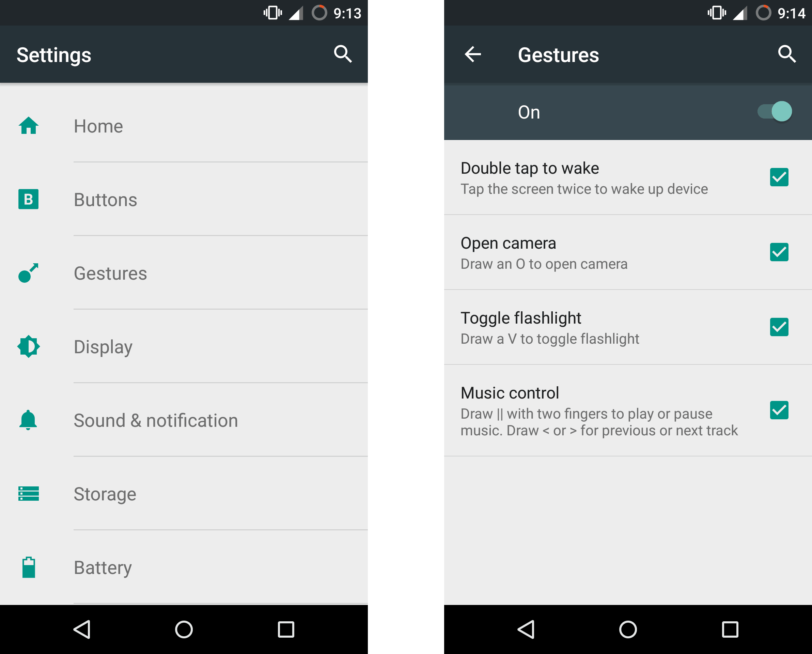
Task: Click the Home settings icon
Action: click(29, 125)
